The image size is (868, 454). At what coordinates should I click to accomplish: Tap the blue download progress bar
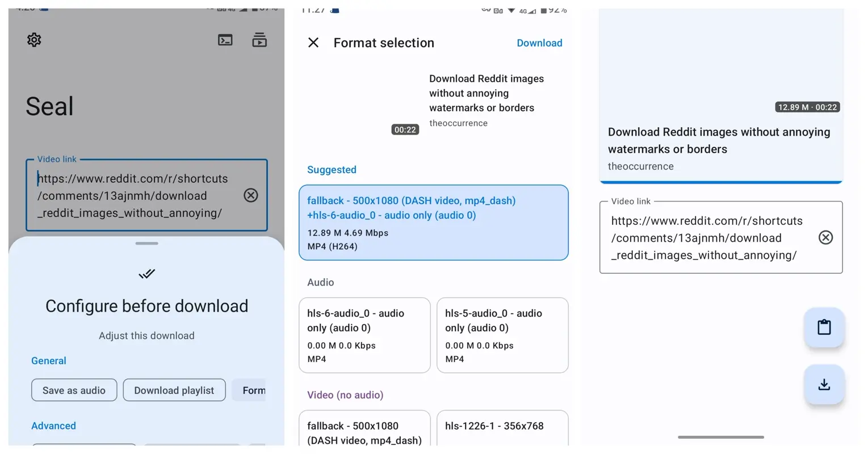(720, 182)
